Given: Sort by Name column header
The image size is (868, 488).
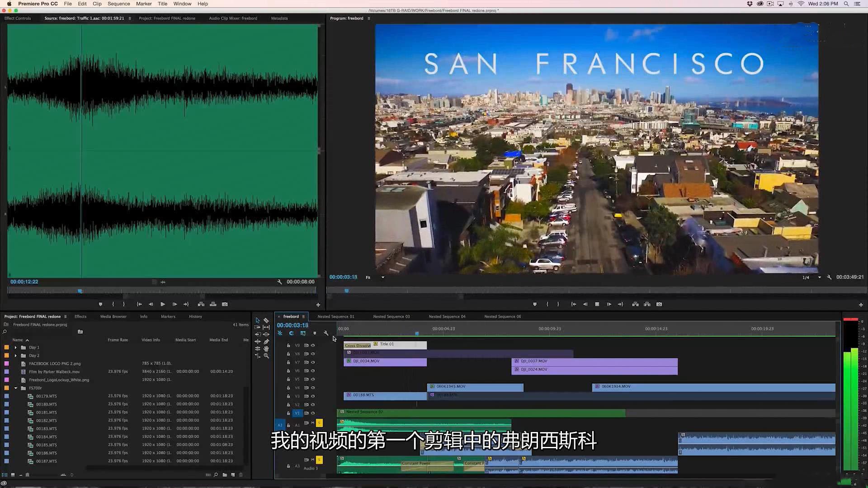Looking at the screenshot, I should pyautogui.click(x=18, y=340).
